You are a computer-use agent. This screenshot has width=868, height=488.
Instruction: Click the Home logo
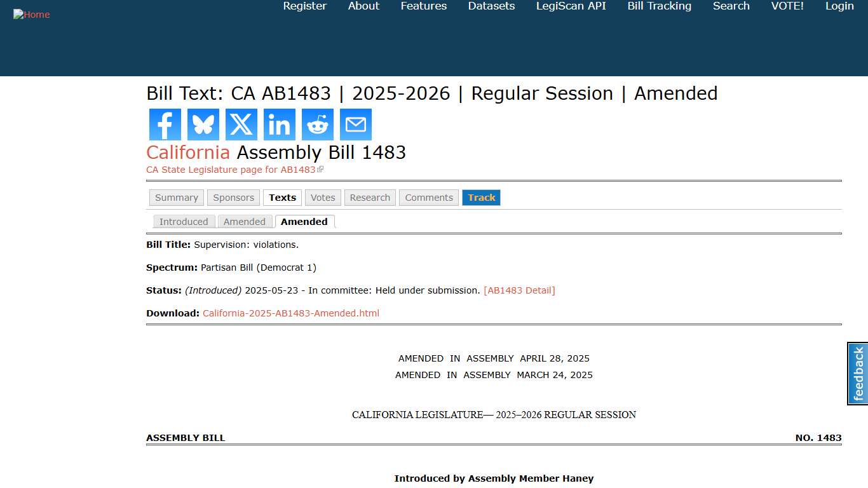pos(31,14)
